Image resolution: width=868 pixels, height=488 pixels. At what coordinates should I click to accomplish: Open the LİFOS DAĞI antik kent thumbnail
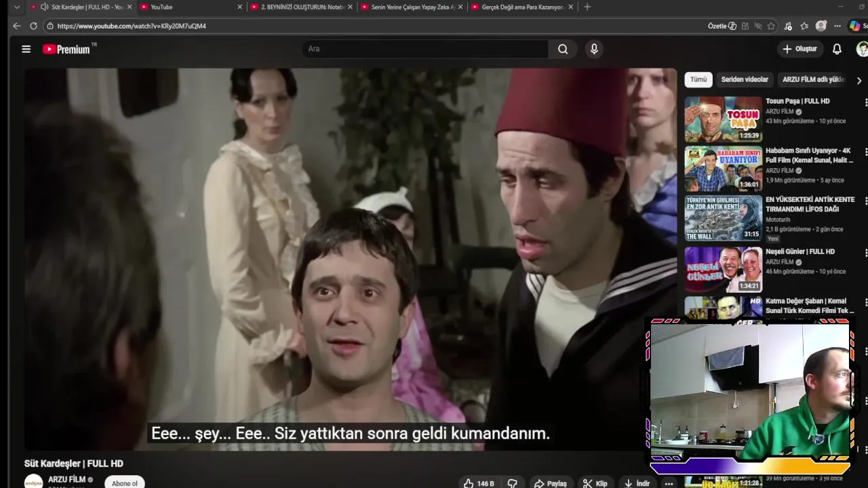click(723, 218)
